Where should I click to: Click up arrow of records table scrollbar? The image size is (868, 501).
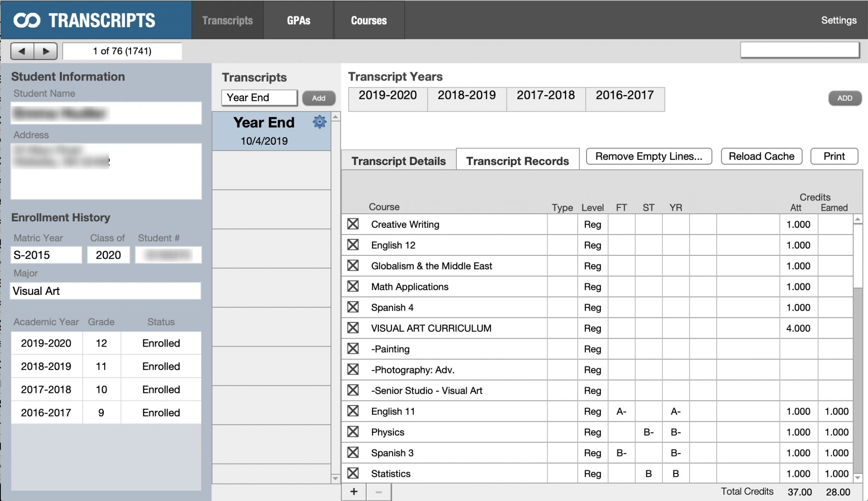point(857,219)
